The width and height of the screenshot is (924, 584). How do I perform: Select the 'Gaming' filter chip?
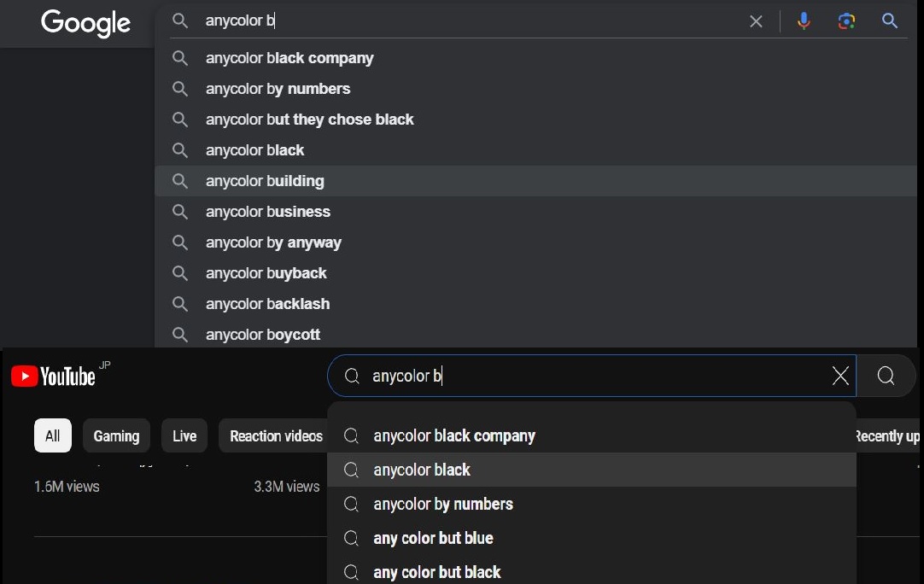(117, 436)
